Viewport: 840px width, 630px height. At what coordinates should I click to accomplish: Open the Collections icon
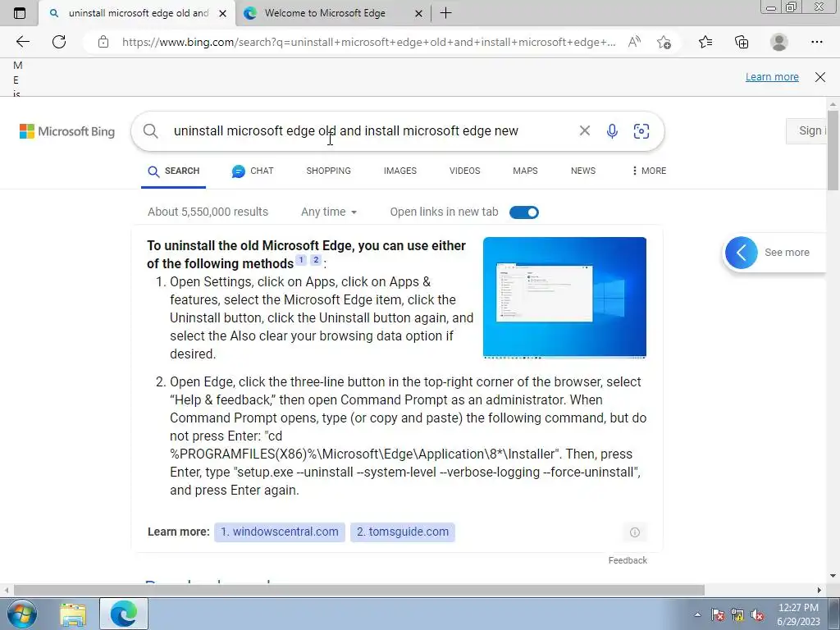[x=742, y=42]
